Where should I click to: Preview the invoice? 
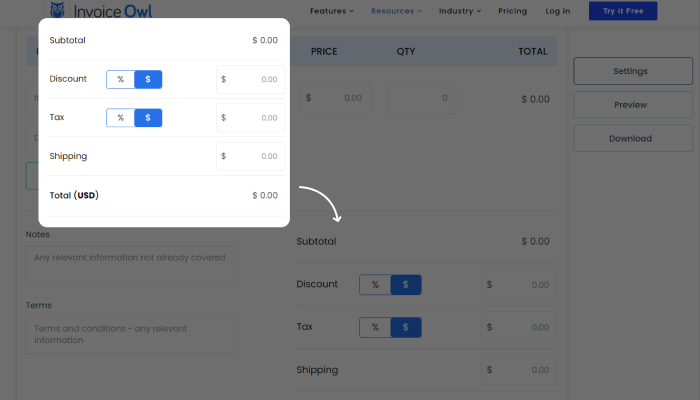coord(630,105)
